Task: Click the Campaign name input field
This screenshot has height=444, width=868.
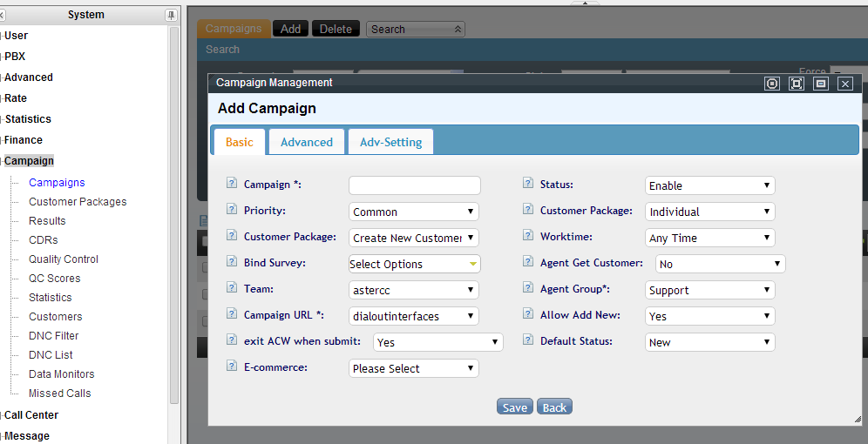Action: [414, 185]
